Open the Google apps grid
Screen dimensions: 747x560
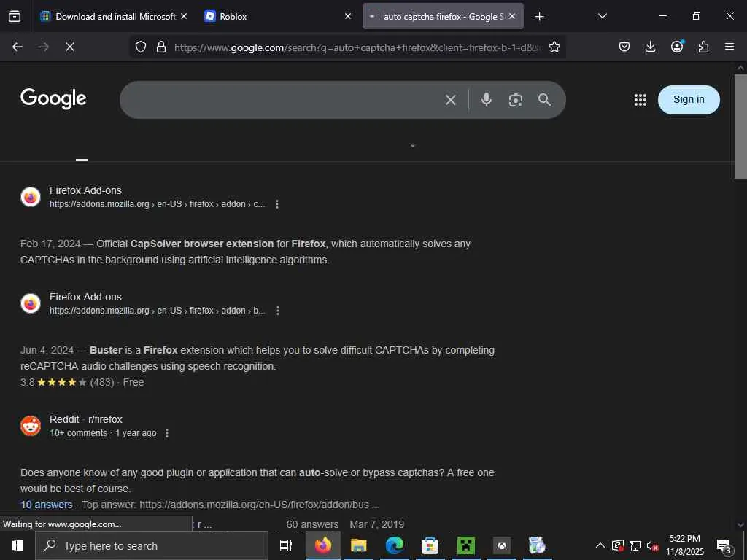click(640, 99)
